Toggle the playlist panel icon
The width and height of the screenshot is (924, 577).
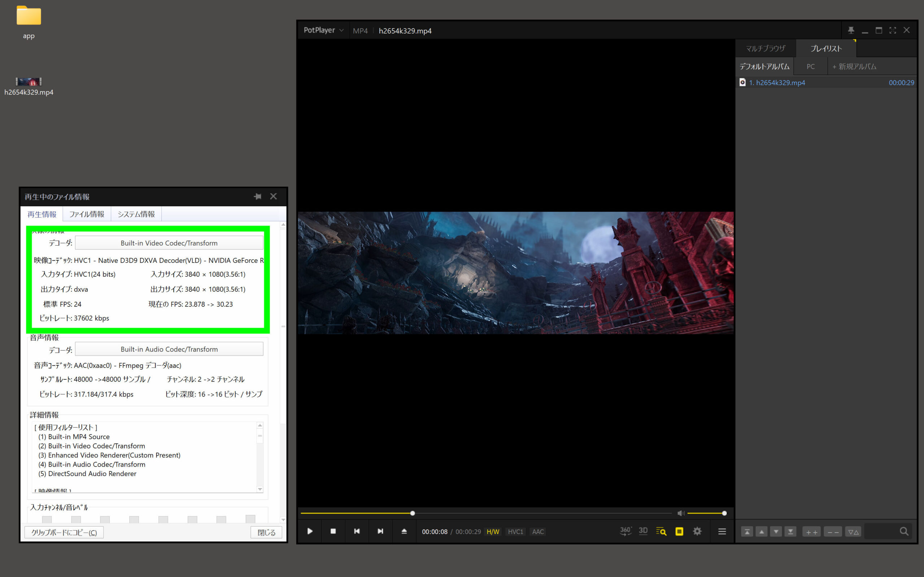(679, 531)
